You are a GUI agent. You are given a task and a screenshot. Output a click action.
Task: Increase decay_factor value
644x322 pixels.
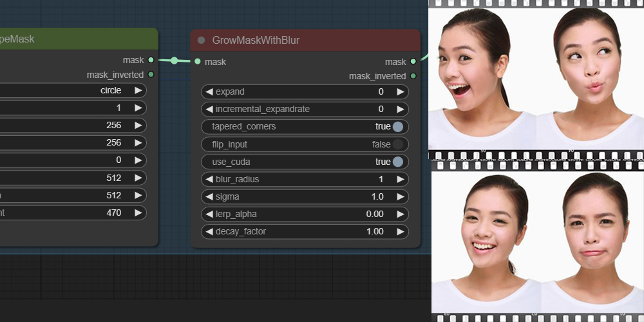[x=401, y=232]
